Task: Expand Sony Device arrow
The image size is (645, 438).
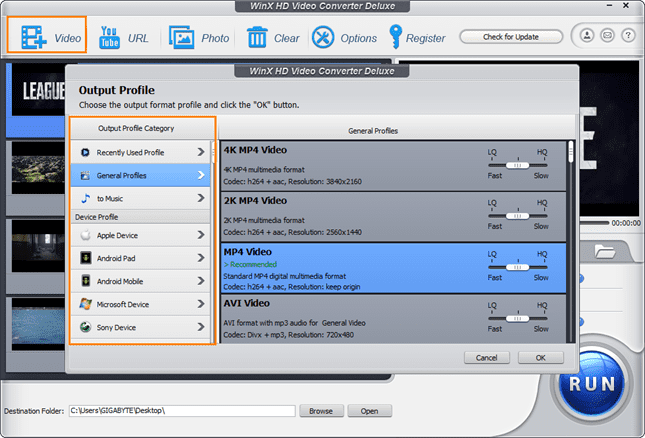Action: point(201,327)
